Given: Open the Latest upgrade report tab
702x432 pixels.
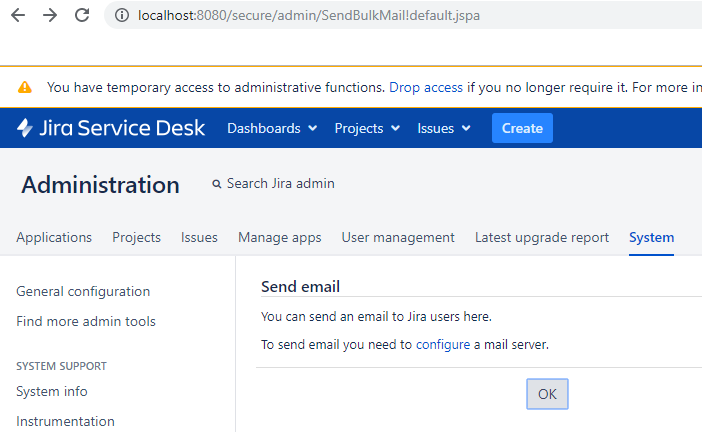Looking at the screenshot, I should pos(542,237).
